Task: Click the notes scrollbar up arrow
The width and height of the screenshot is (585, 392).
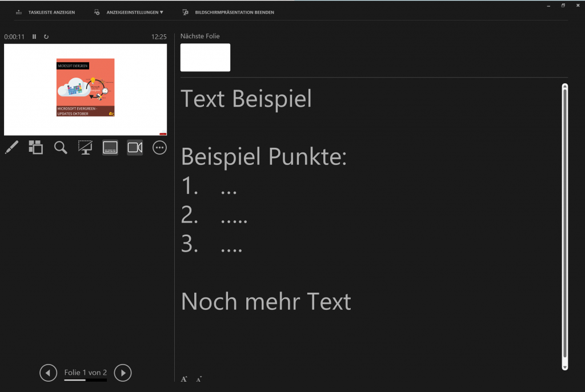Action: [565, 87]
